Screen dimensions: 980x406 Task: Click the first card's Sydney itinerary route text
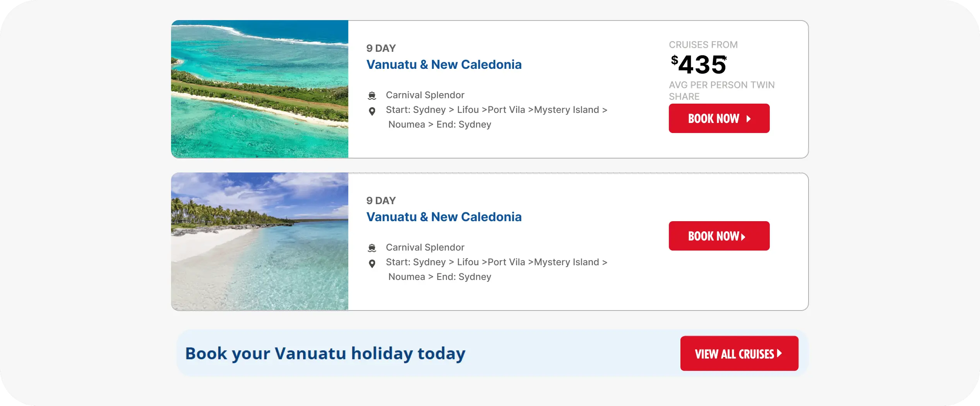click(496, 117)
